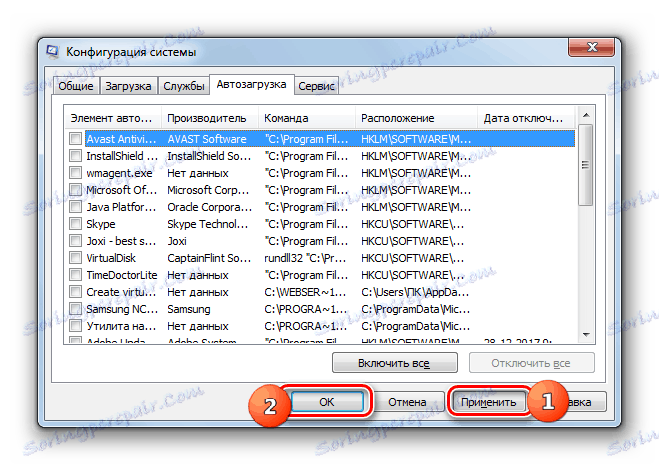This screenshot has width=659, height=465.
Task: Tick the InstallShield startup item checkbox
Action: tap(76, 156)
